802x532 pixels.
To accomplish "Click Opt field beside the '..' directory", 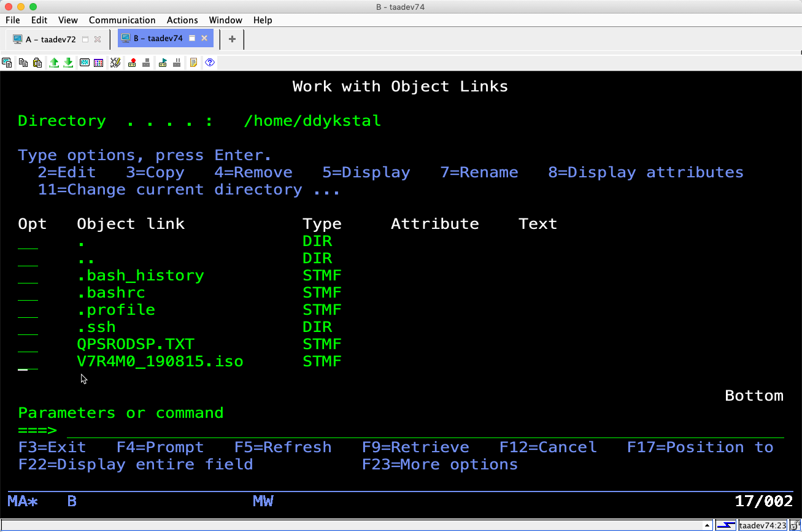I will point(28,258).
